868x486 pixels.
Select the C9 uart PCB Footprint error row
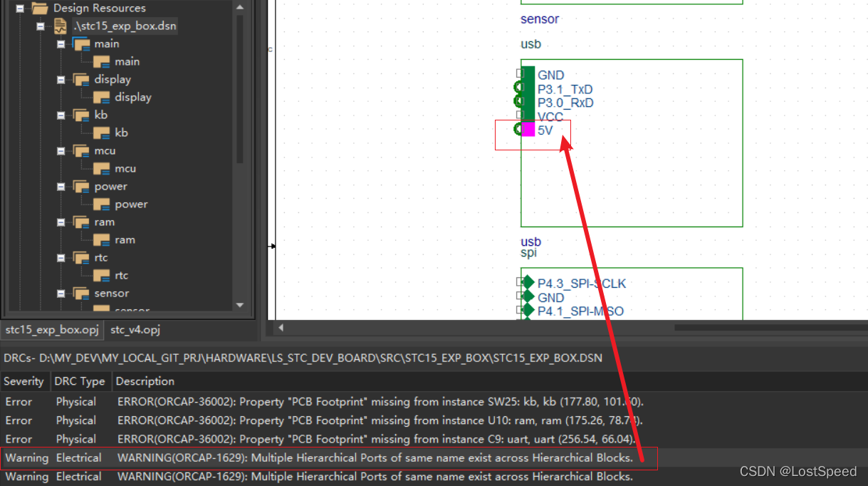[x=434, y=439]
